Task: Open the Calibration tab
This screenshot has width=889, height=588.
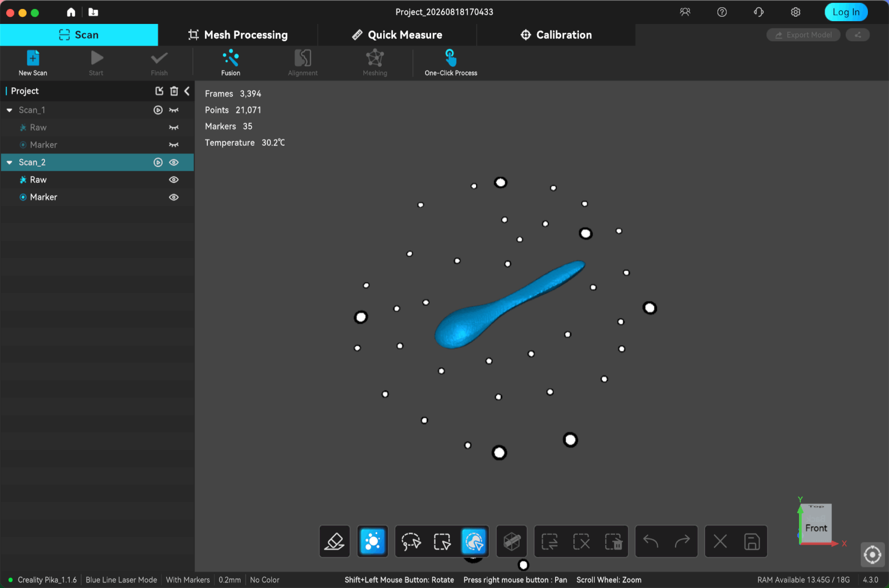Action: [x=556, y=34]
